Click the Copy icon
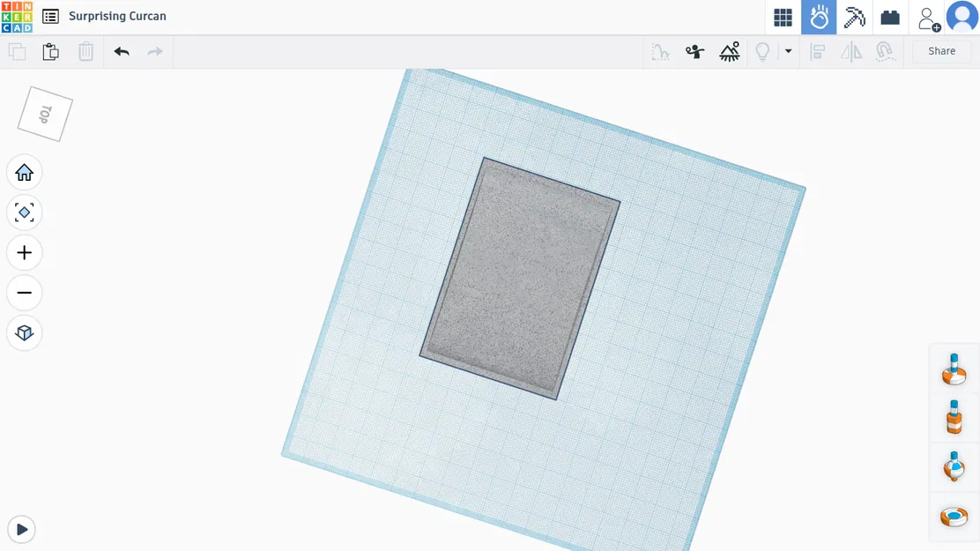Screen dimensions: 980x551 point(18,51)
